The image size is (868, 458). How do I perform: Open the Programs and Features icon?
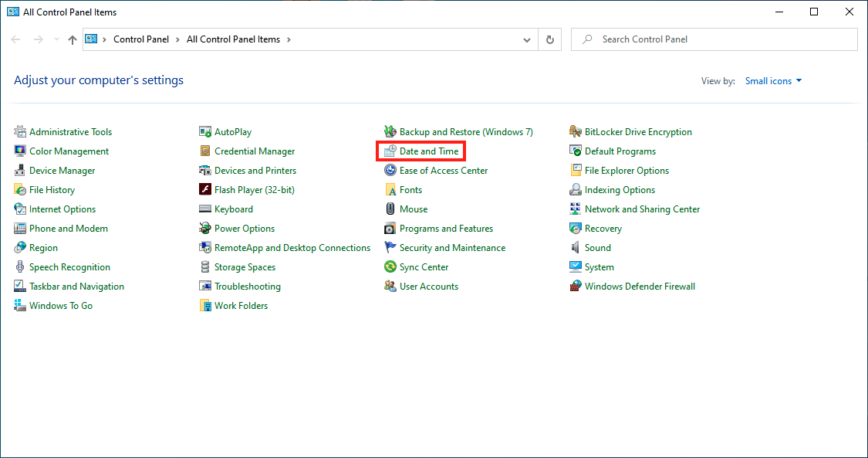pos(390,228)
